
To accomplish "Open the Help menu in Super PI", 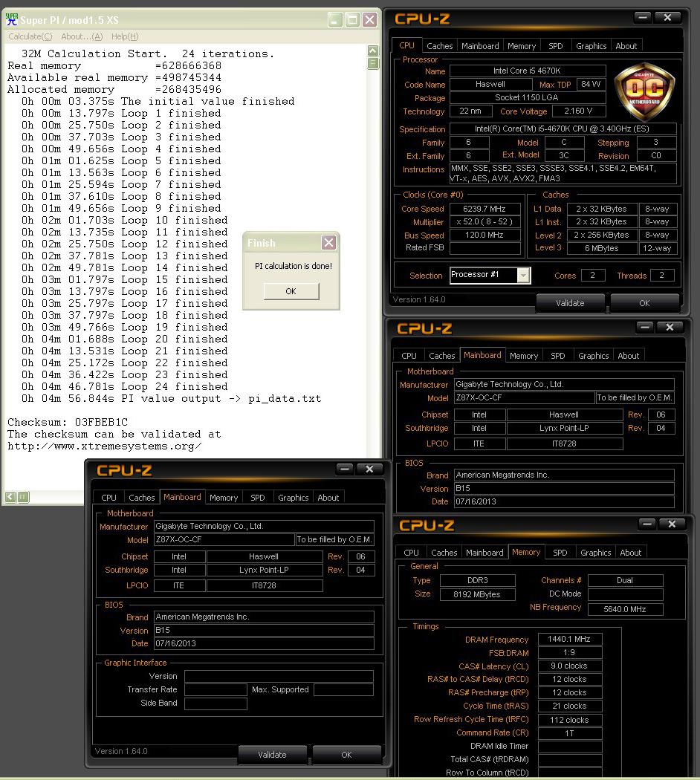I will pos(125,36).
